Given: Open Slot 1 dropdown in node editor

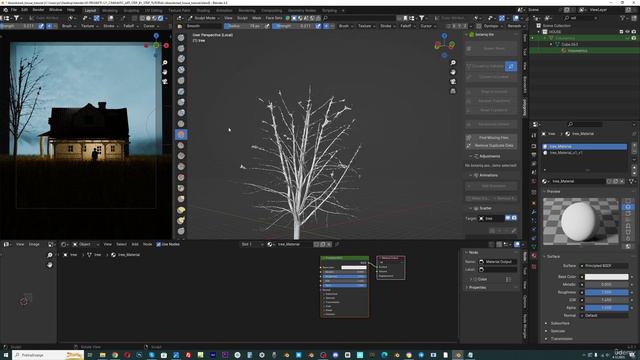Looking at the screenshot, I should tap(251, 244).
